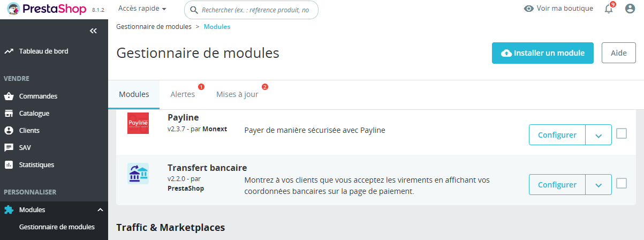Click Installer un module button
This screenshot has height=240, width=644.
click(x=542, y=53)
